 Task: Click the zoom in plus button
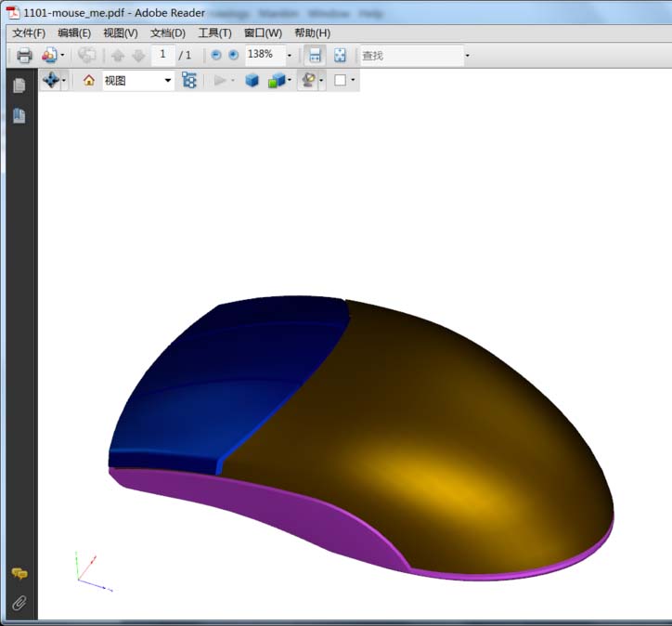click(x=233, y=56)
